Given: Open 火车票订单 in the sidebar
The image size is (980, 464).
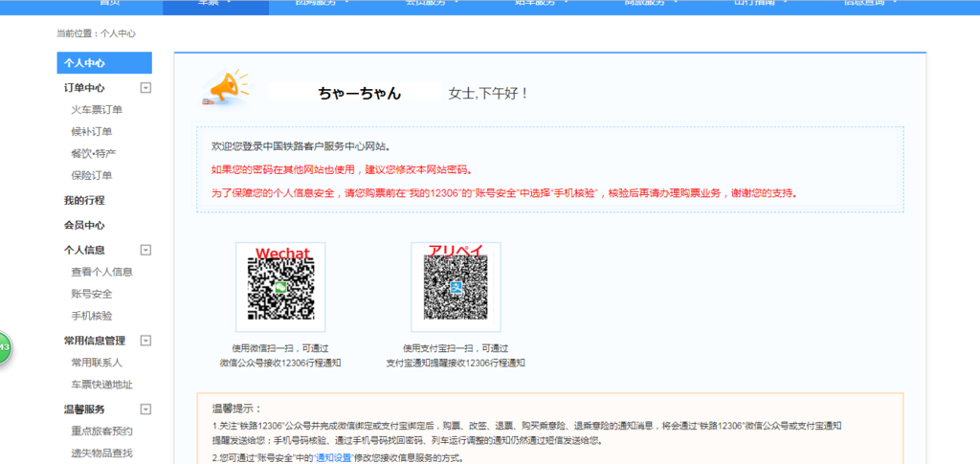Looking at the screenshot, I should [97, 110].
